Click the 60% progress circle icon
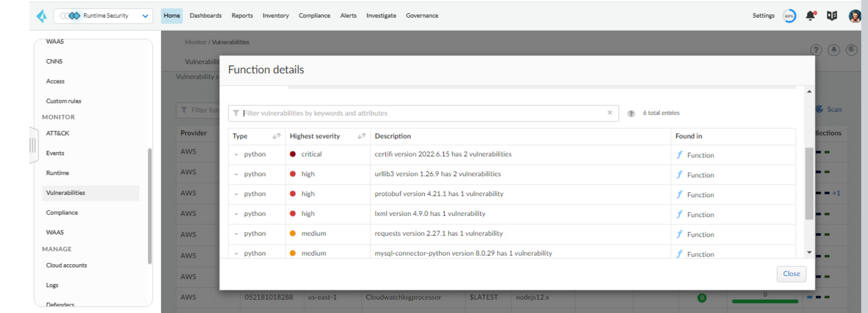This screenshot has width=868, height=313. 789,16
